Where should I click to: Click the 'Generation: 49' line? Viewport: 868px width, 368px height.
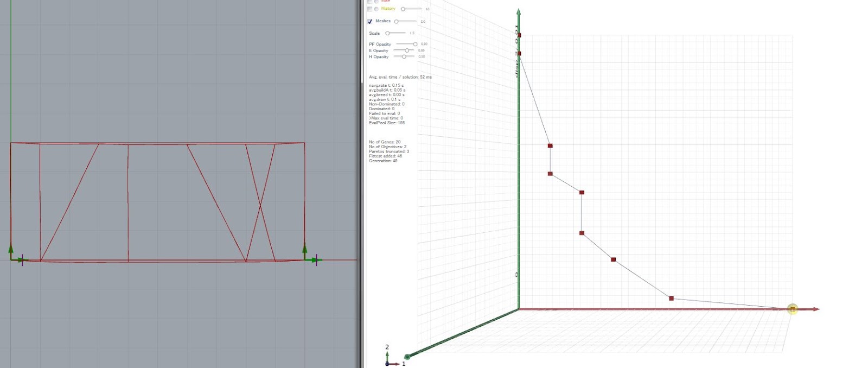[x=383, y=161]
